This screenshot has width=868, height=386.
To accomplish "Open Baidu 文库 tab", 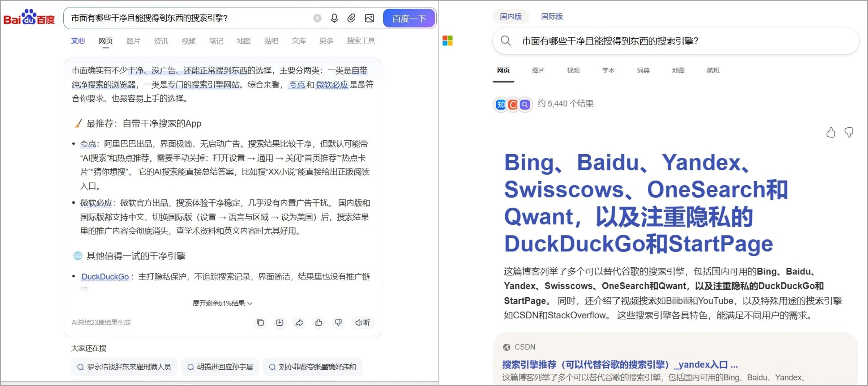I will (x=299, y=41).
